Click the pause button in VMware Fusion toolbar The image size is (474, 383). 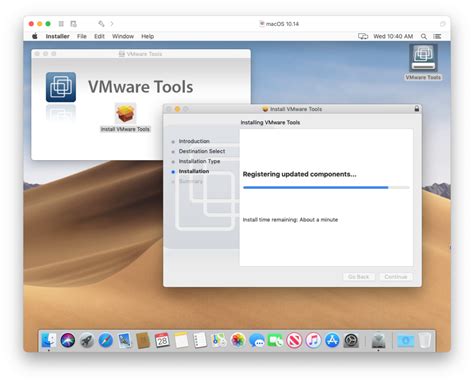click(61, 24)
